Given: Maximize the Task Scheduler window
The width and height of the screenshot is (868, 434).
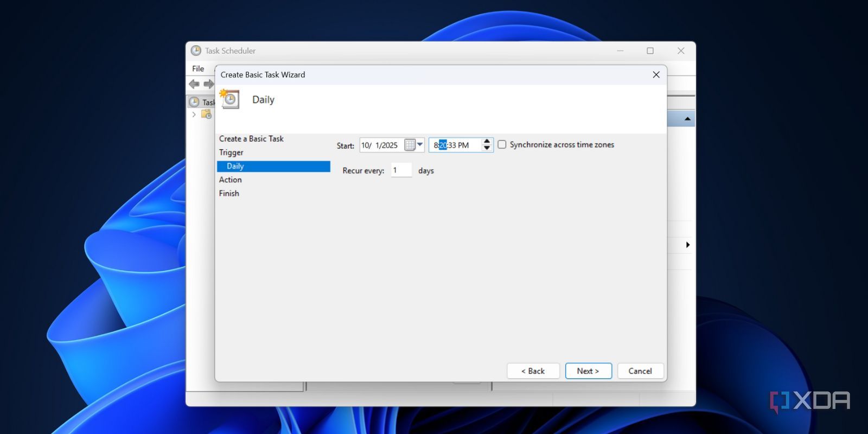Looking at the screenshot, I should pyautogui.click(x=650, y=50).
